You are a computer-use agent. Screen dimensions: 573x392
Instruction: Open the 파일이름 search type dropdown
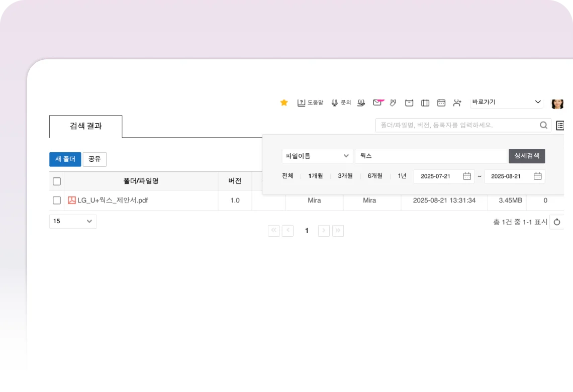317,156
